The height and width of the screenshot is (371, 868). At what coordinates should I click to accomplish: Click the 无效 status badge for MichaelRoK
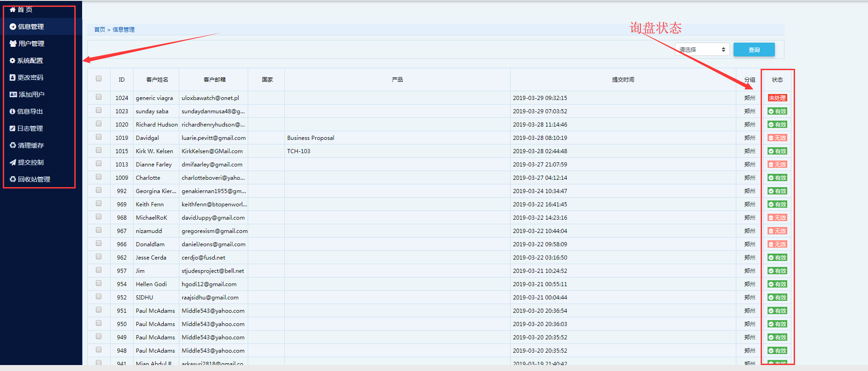coord(778,217)
